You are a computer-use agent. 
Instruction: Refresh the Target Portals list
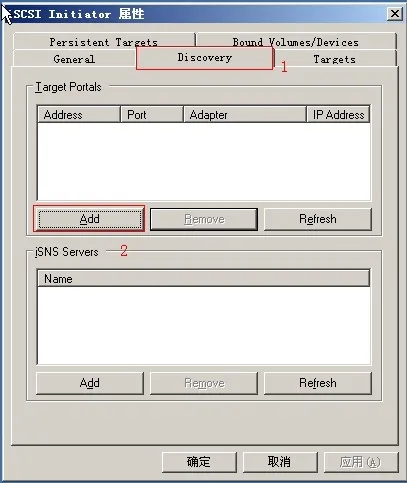(318, 219)
